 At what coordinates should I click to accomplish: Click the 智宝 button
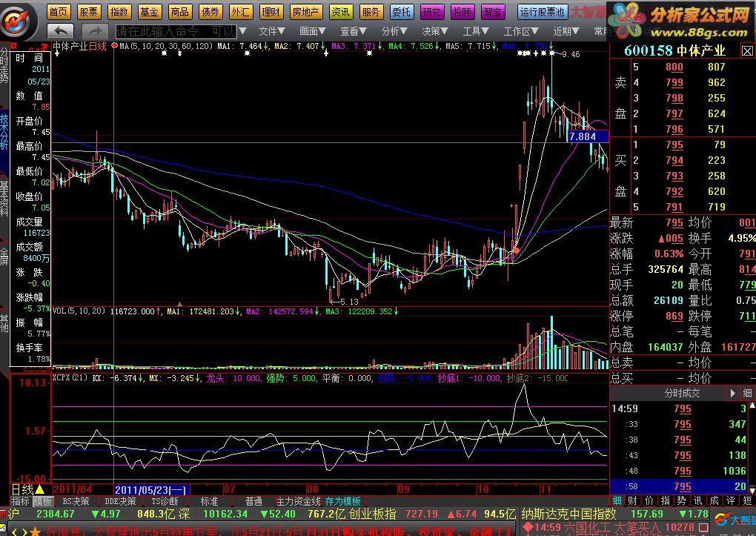tap(493, 12)
